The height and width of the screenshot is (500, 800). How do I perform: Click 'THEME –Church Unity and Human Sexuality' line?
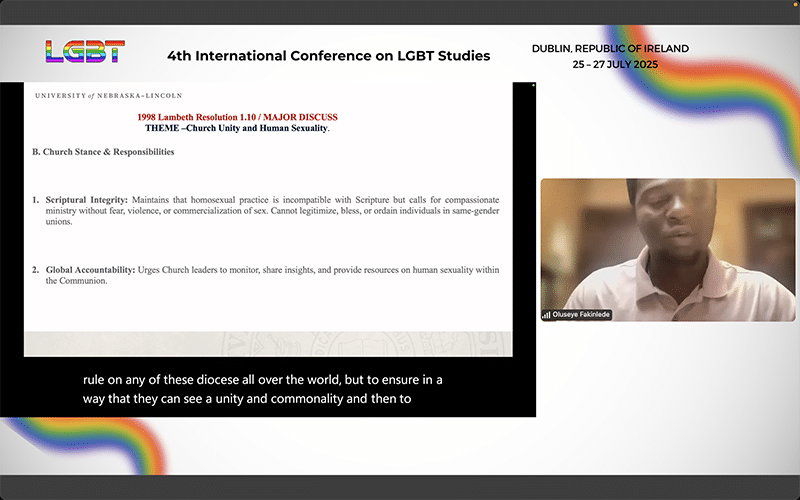click(x=237, y=128)
